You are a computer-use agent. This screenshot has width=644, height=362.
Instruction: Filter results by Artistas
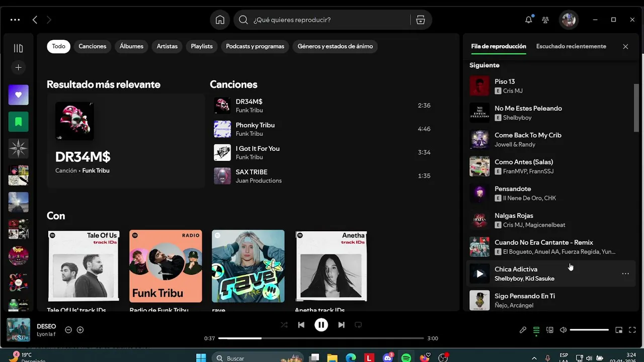[167, 46]
